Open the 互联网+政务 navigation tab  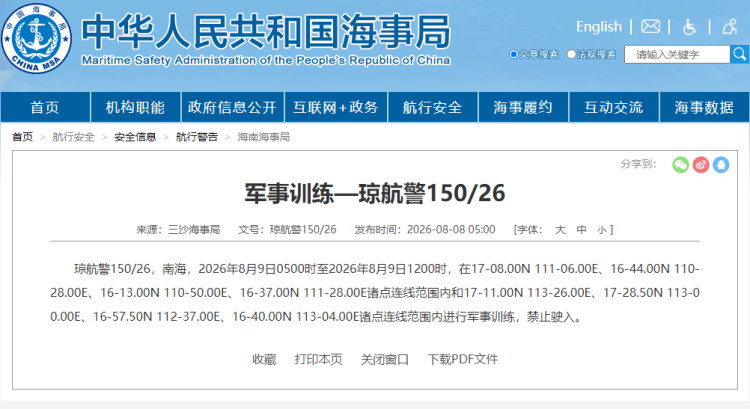(336, 107)
